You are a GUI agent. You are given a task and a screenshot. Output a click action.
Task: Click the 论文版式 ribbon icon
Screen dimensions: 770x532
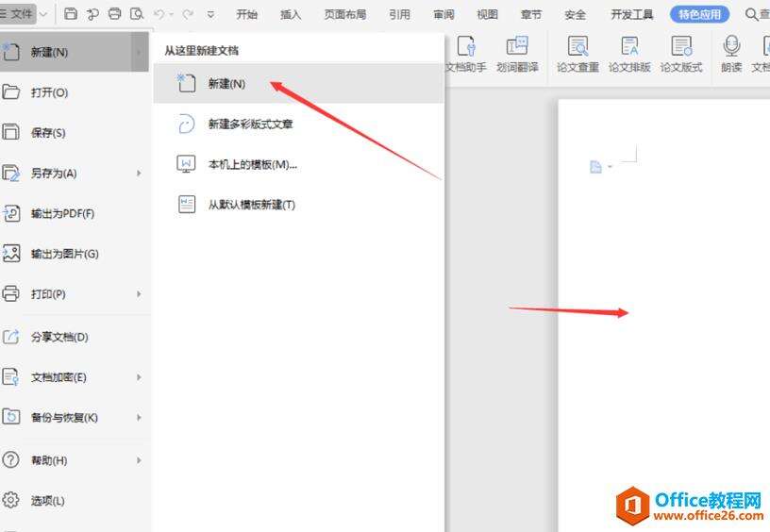click(x=681, y=46)
